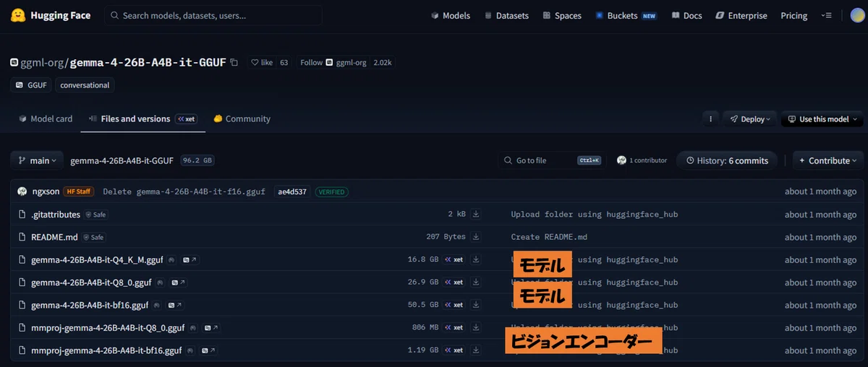Open mmproj-gemma-4-26B-A4B-it-Q8_0.gguf file
This screenshot has width=868, height=367.
pyautogui.click(x=108, y=328)
